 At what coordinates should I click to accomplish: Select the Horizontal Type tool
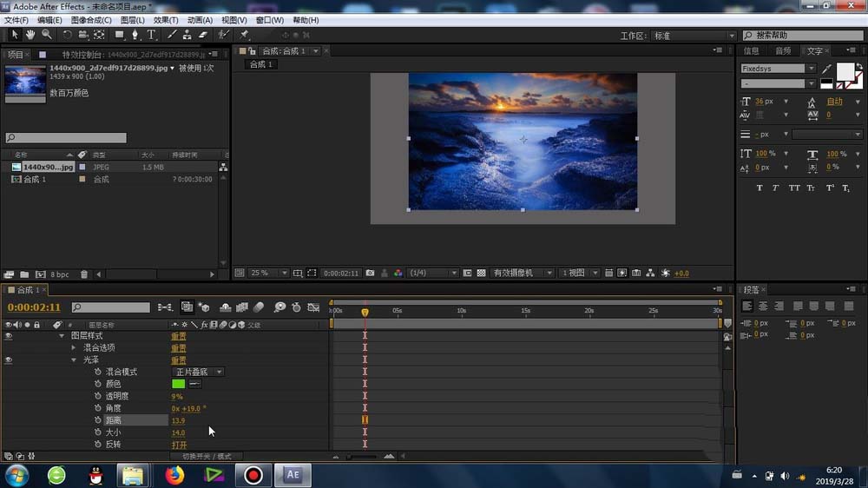point(151,35)
